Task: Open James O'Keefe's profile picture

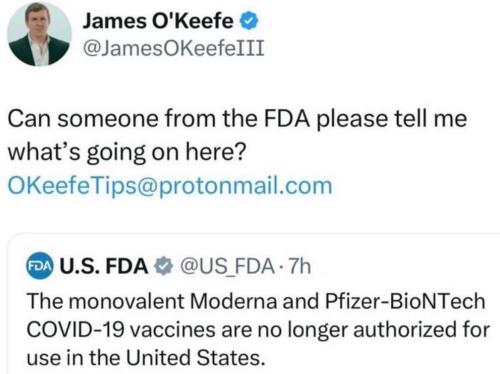Action: click(39, 34)
